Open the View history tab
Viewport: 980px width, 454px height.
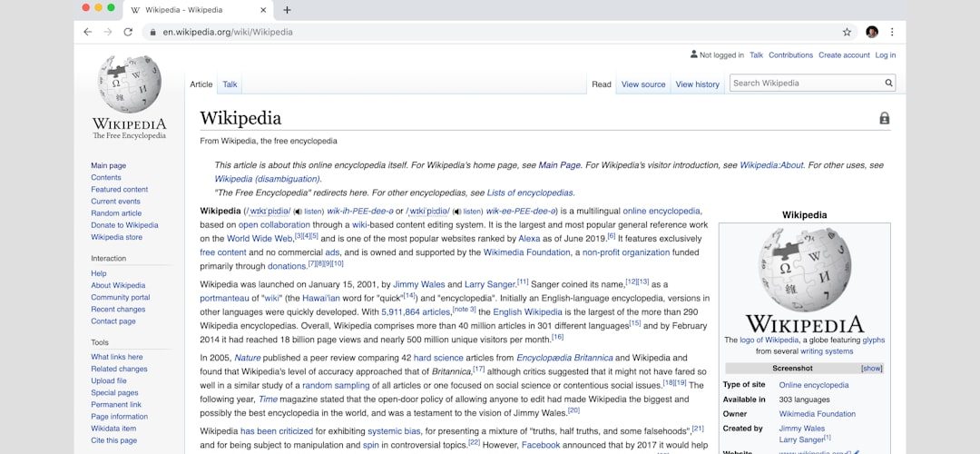(698, 84)
